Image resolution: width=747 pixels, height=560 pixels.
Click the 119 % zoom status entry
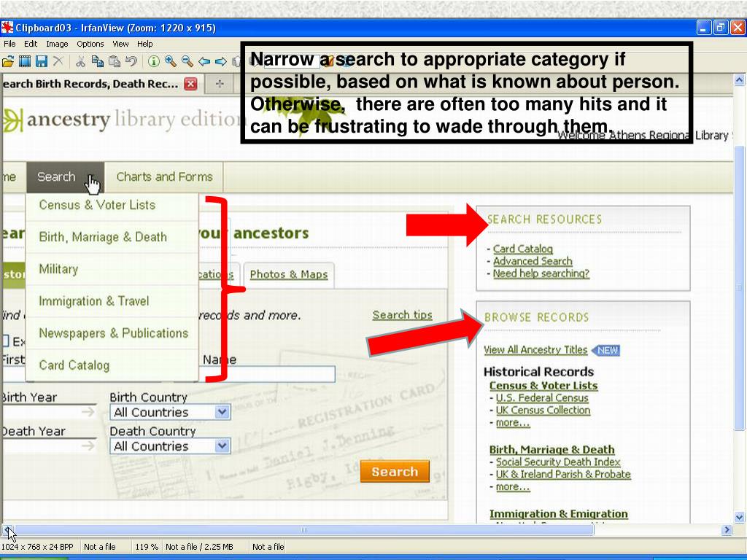(x=146, y=547)
